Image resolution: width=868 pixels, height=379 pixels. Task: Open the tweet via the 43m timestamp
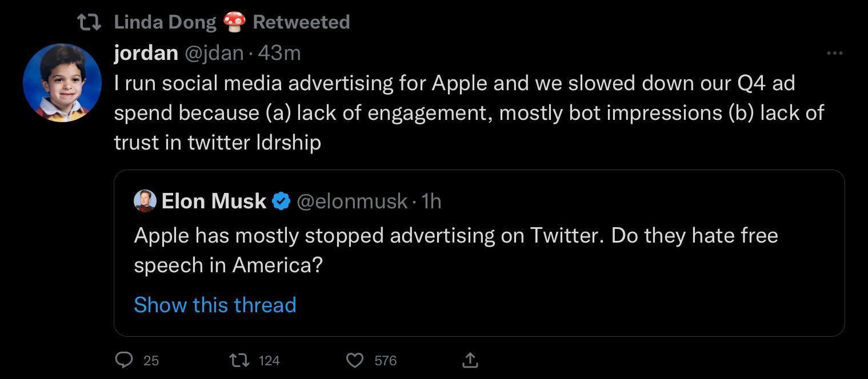coord(279,53)
